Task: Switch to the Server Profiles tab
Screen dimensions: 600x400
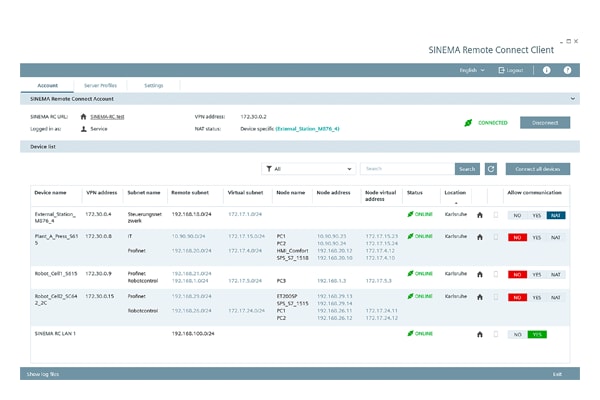Action: click(98, 85)
